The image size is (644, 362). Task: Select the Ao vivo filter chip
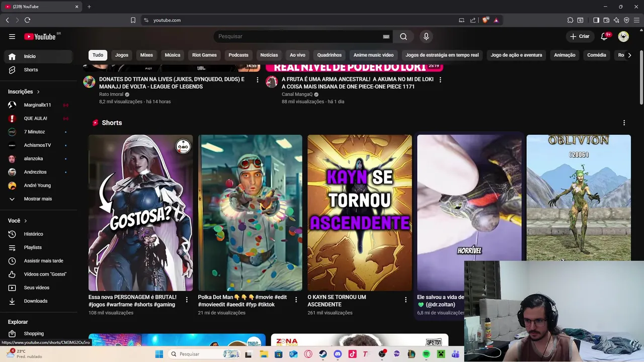click(297, 55)
